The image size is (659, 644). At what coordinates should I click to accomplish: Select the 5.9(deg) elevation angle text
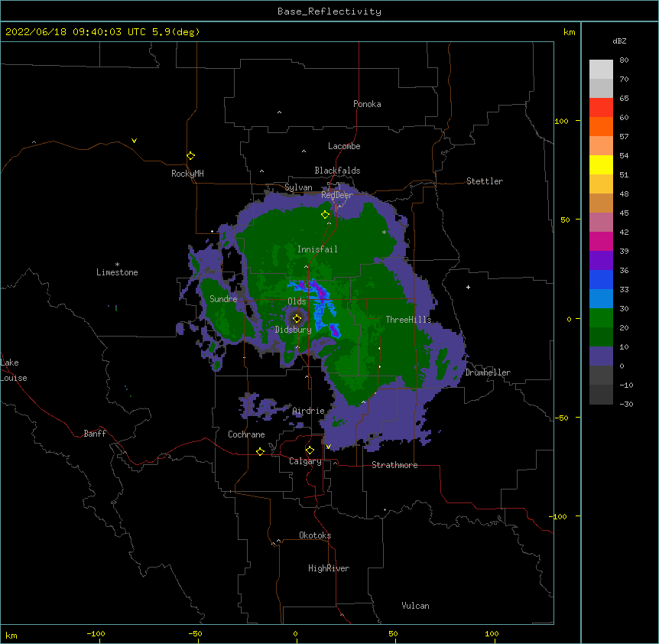click(176, 32)
